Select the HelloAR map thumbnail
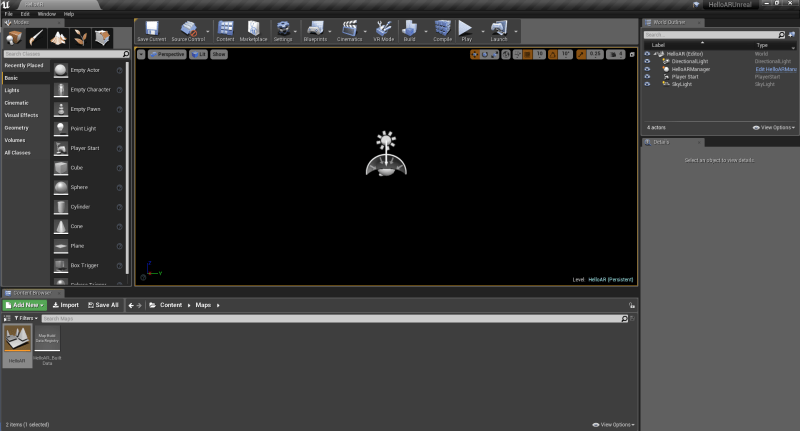The height and width of the screenshot is (431, 800). [x=17, y=345]
